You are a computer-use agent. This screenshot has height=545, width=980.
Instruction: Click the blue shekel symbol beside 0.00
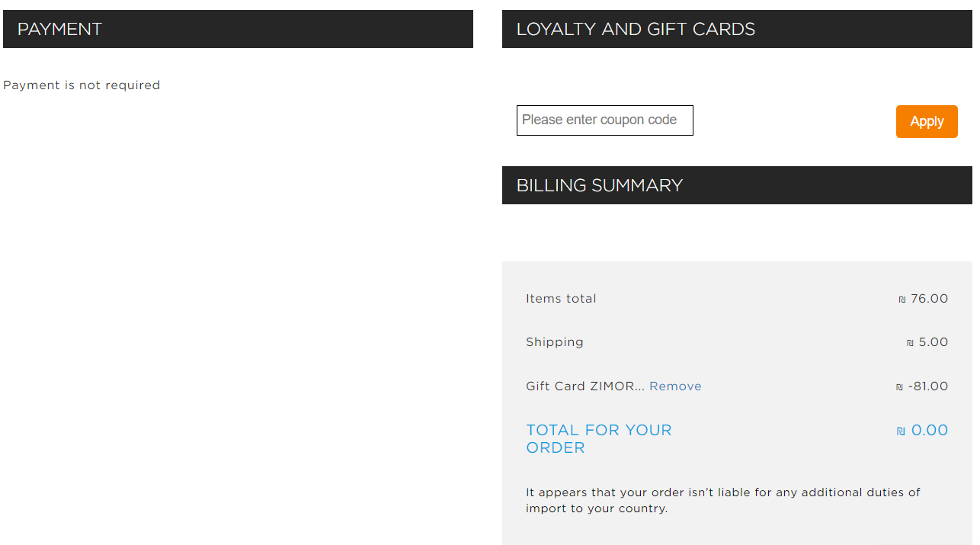901,431
